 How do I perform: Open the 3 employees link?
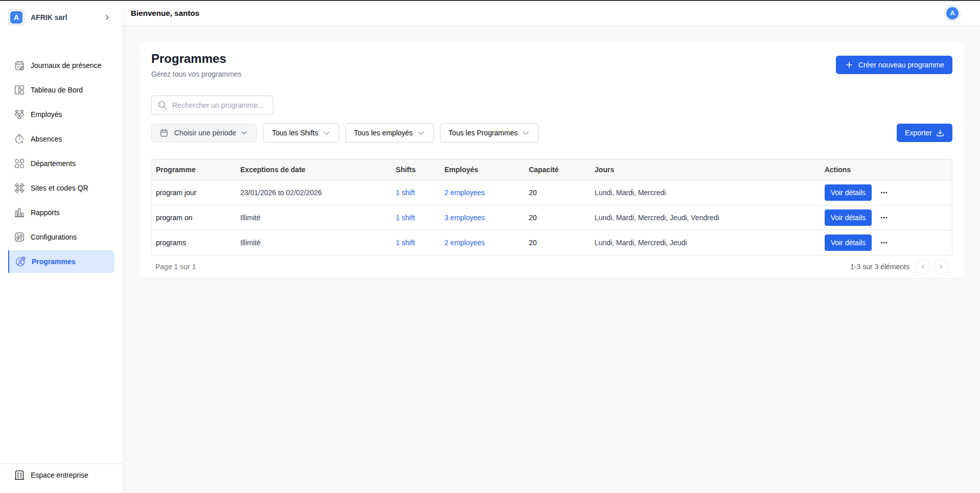tap(464, 218)
